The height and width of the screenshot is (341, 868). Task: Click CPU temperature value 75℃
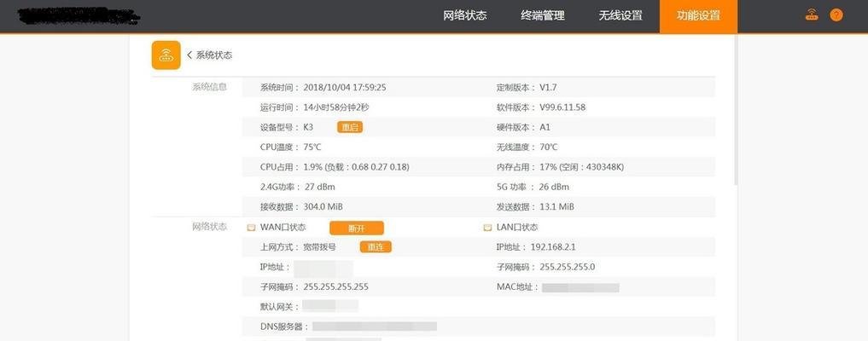(x=312, y=147)
